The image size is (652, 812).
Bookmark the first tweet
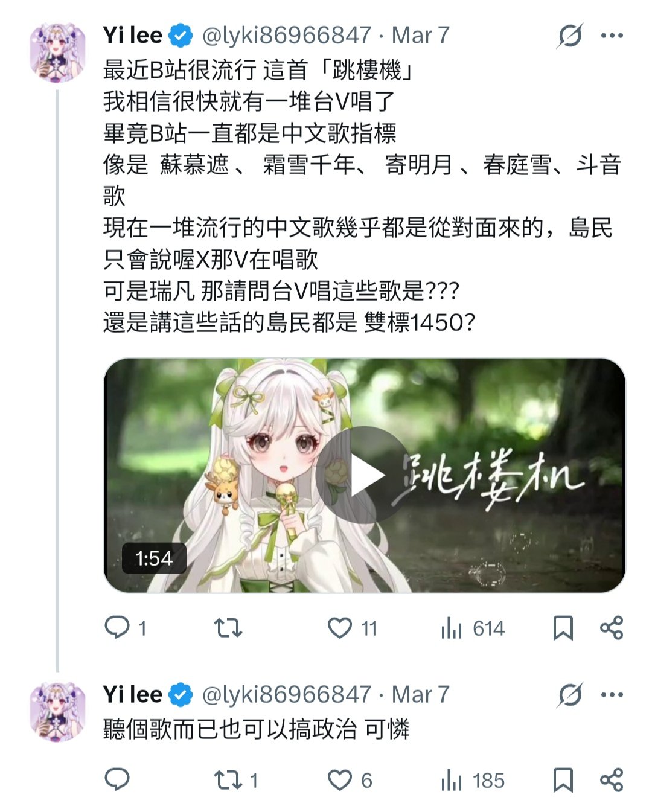click(563, 628)
